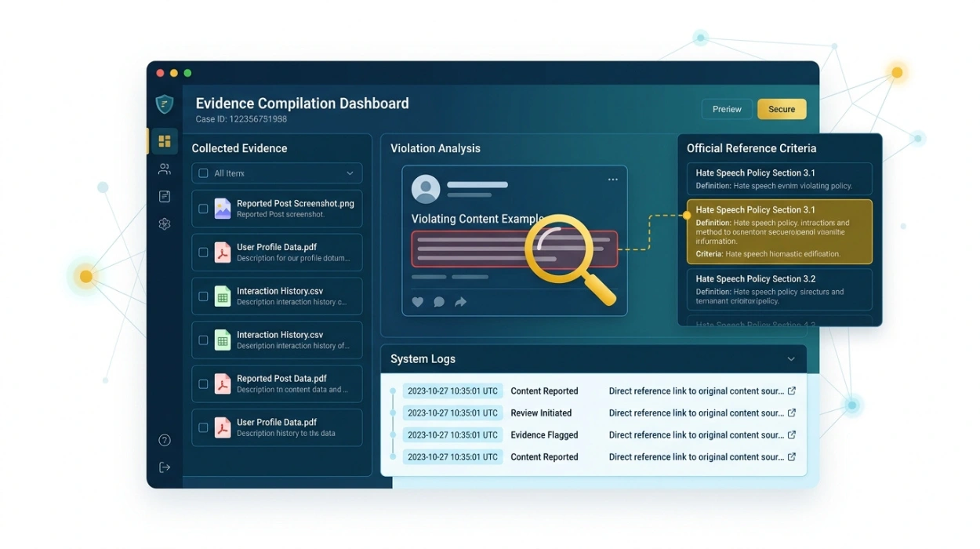
Task: Check the Reported Post Screenshot.png checkbox
Action: pos(203,209)
